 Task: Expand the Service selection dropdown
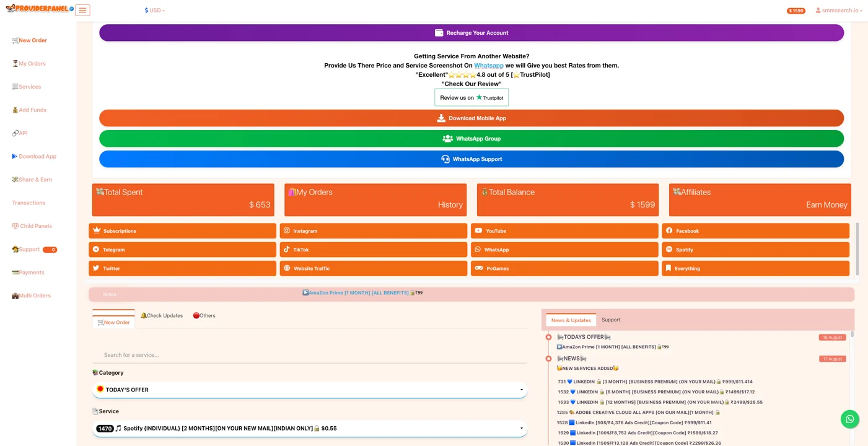(310, 429)
